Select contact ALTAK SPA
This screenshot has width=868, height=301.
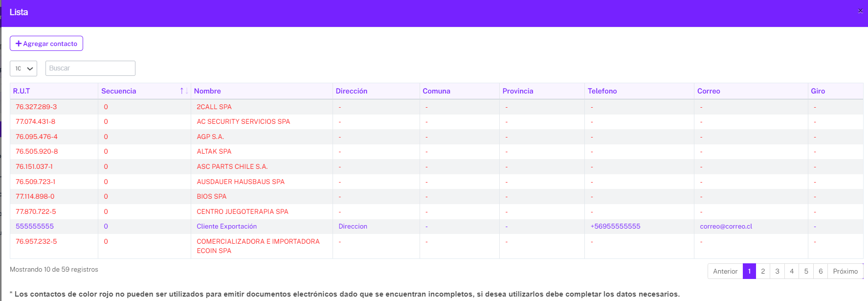tap(214, 151)
